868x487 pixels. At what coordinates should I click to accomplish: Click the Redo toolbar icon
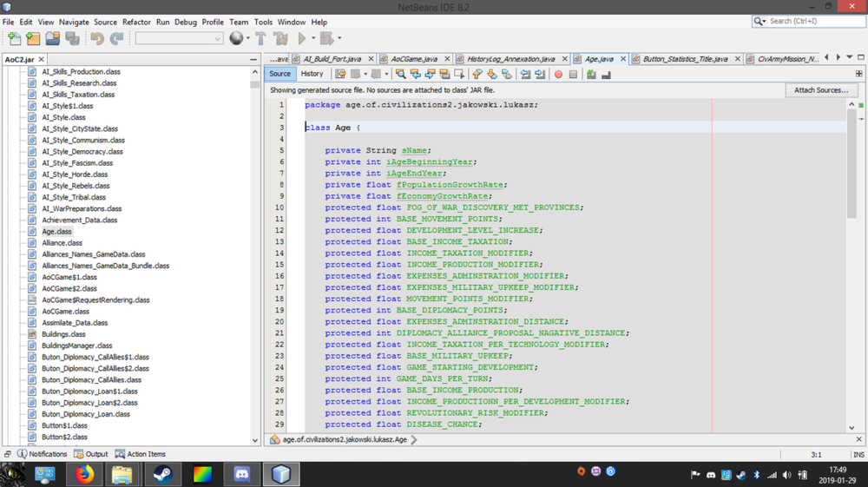click(x=117, y=38)
